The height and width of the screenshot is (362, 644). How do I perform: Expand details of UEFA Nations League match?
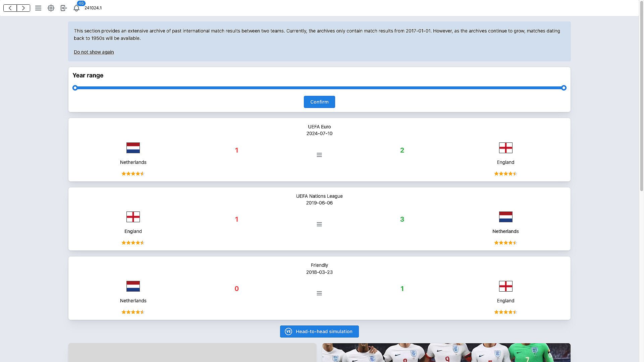pos(319,224)
